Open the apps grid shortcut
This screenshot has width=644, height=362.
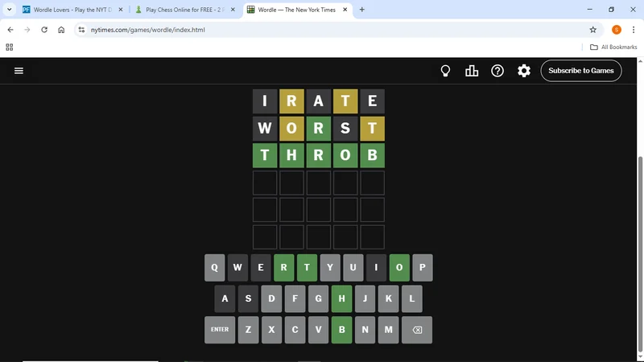tap(10, 47)
